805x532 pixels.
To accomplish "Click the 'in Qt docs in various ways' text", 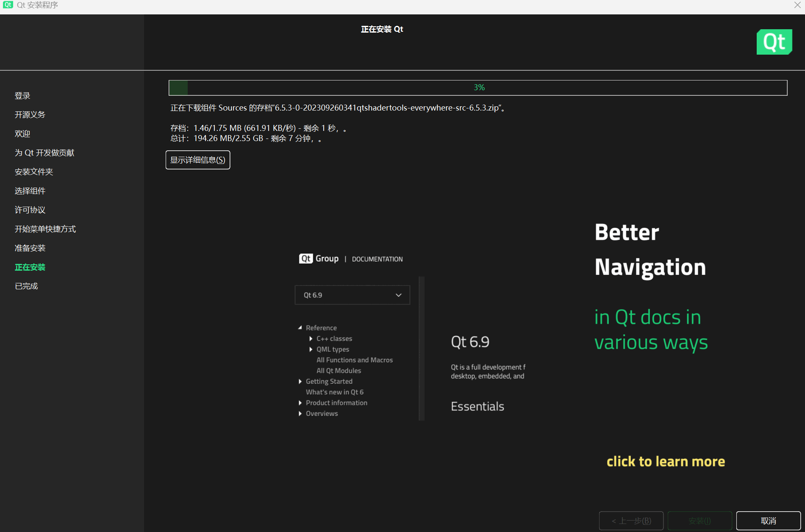I will [651, 330].
